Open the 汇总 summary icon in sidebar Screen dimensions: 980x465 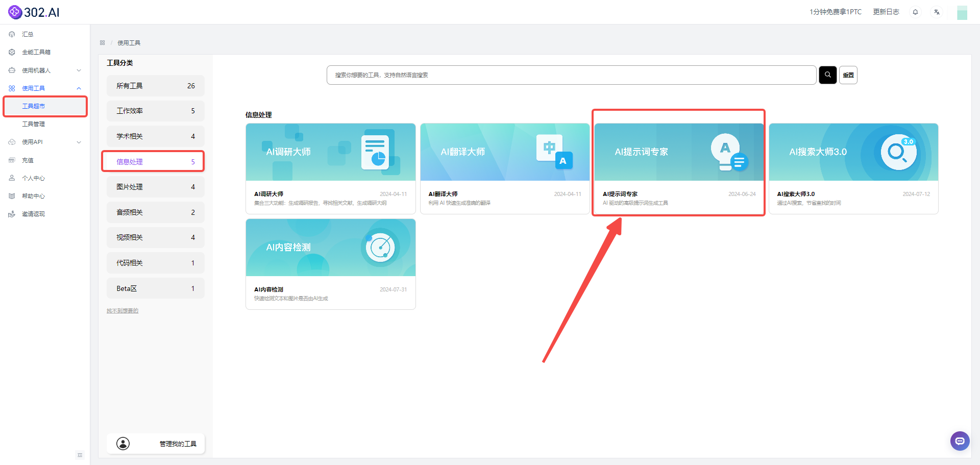coord(12,34)
